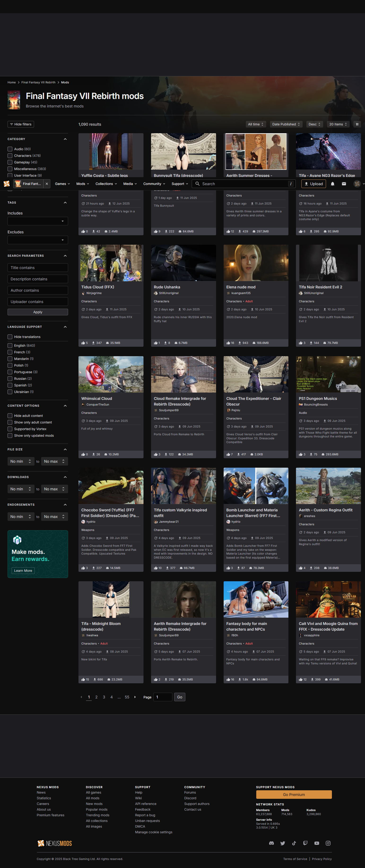Open the Games menu

(x=62, y=184)
